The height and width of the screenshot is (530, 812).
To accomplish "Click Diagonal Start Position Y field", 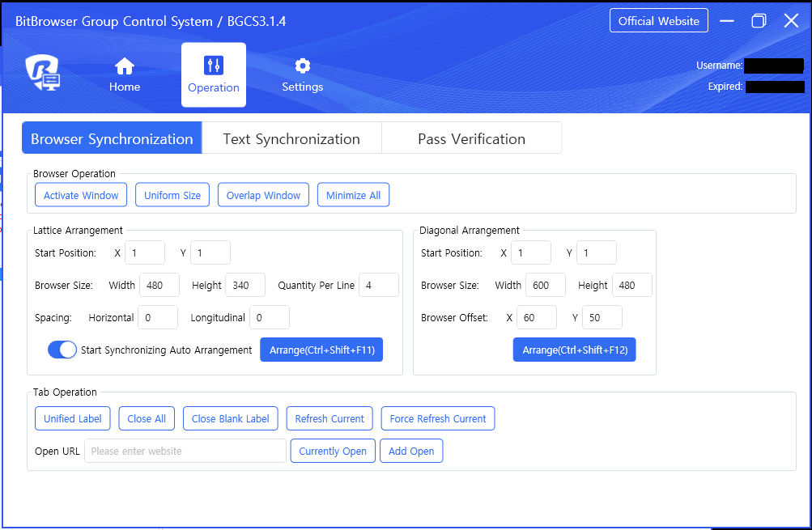I will [597, 252].
